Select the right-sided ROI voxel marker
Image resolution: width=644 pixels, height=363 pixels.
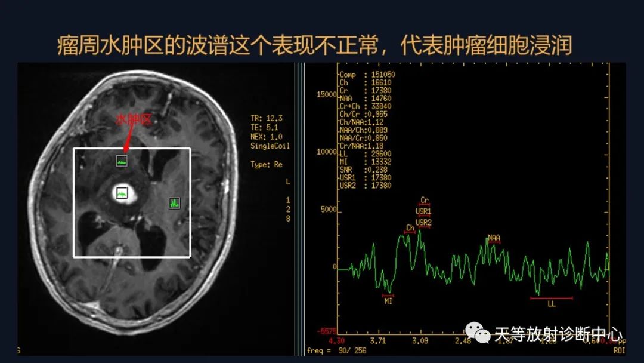(174, 203)
